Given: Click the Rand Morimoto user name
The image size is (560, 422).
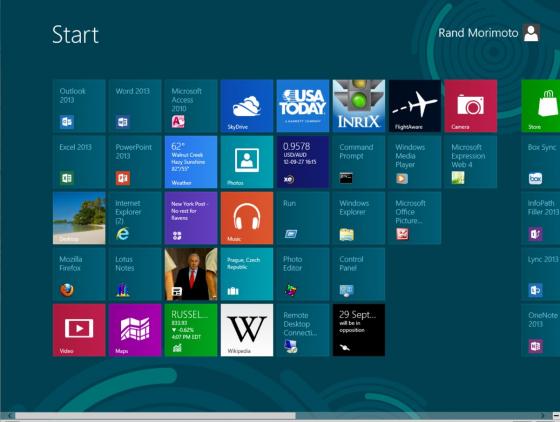Looking at the screenshot, I should (478, 33).
